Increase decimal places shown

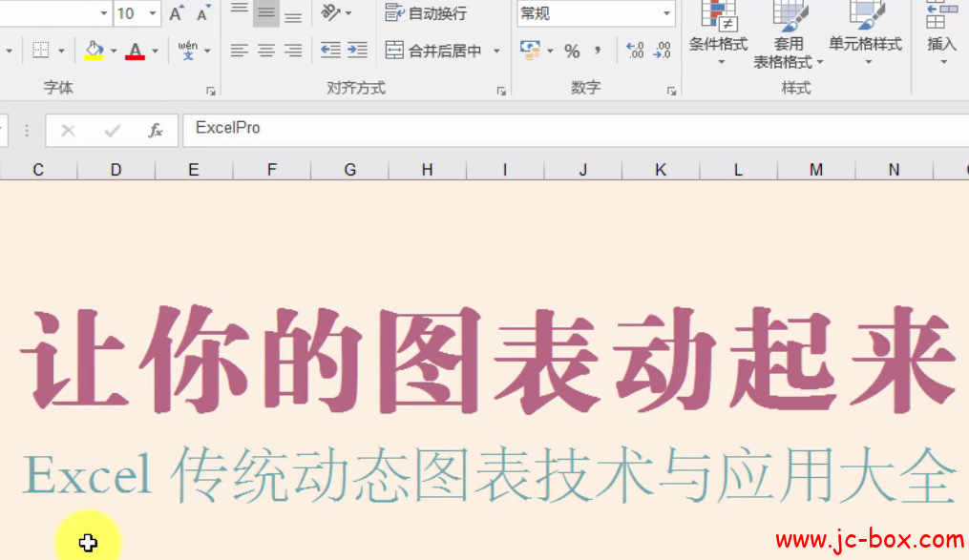point(634,49)
